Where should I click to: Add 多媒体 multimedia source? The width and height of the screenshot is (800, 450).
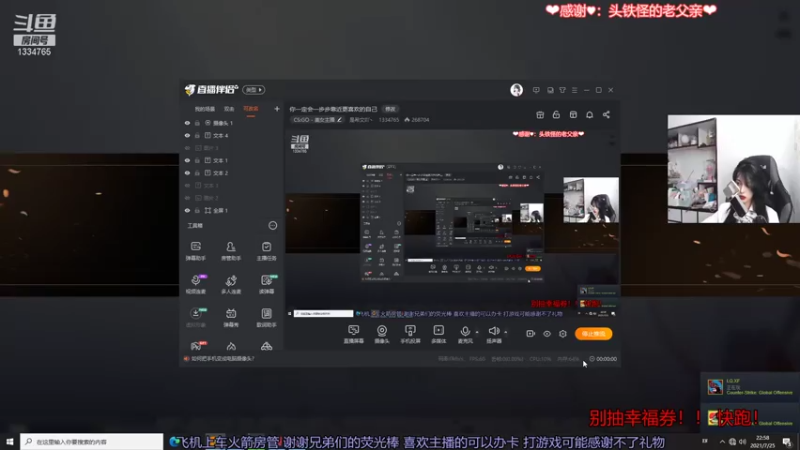tap(439, 334)
